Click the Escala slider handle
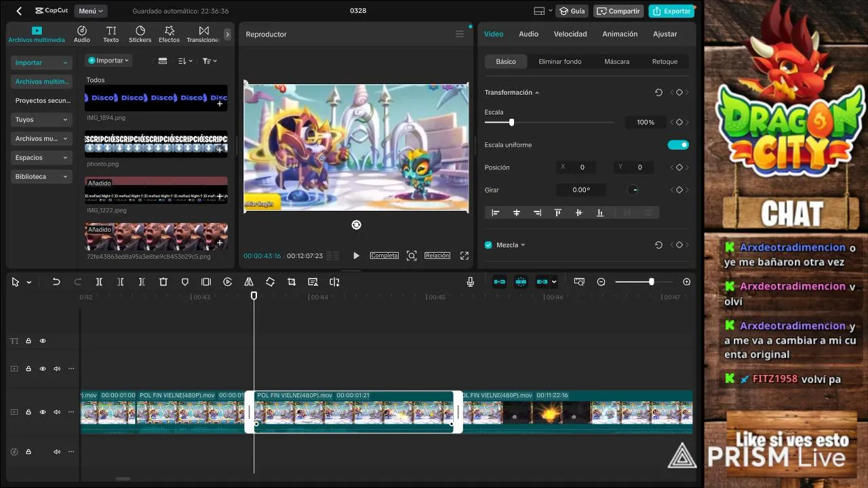 click(511, 122)
